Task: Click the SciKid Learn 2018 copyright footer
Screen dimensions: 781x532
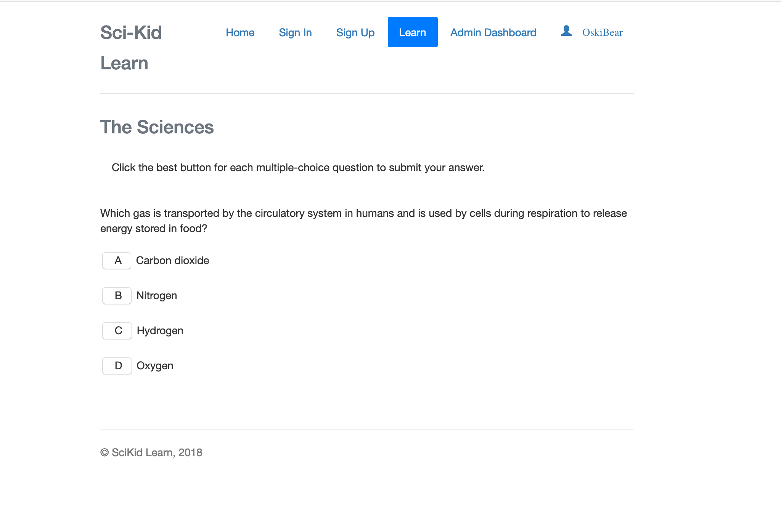Action: click(x=151, y=452)
